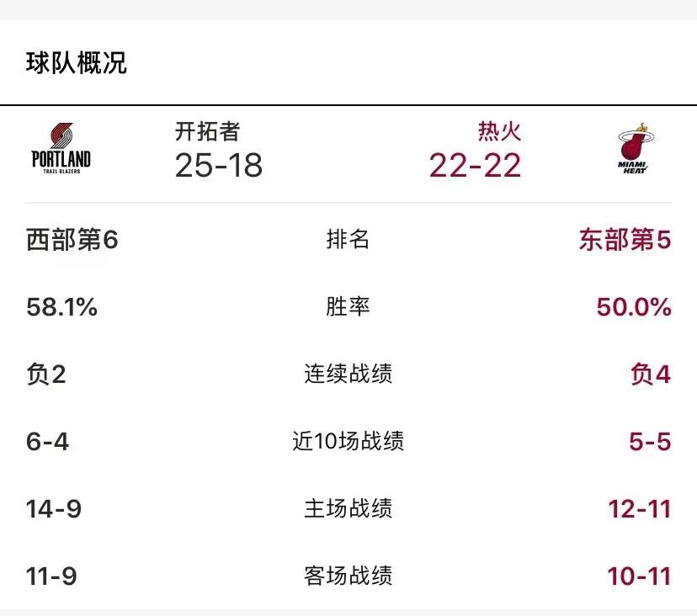Tap the 50.0% win rate
The height and width of the screenshot is (616, 697).
pyautogui.click(x=634, y=307)
